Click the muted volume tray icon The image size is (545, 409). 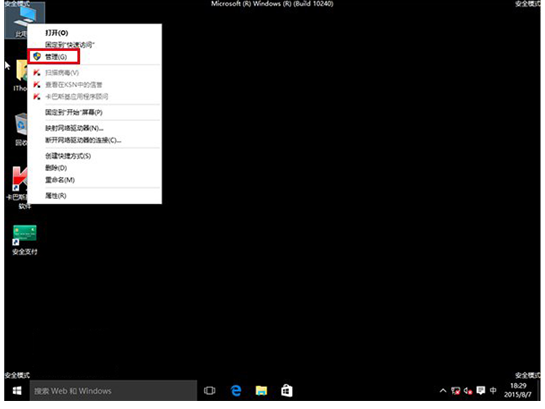pyautogui.click(x=468, y=391)
